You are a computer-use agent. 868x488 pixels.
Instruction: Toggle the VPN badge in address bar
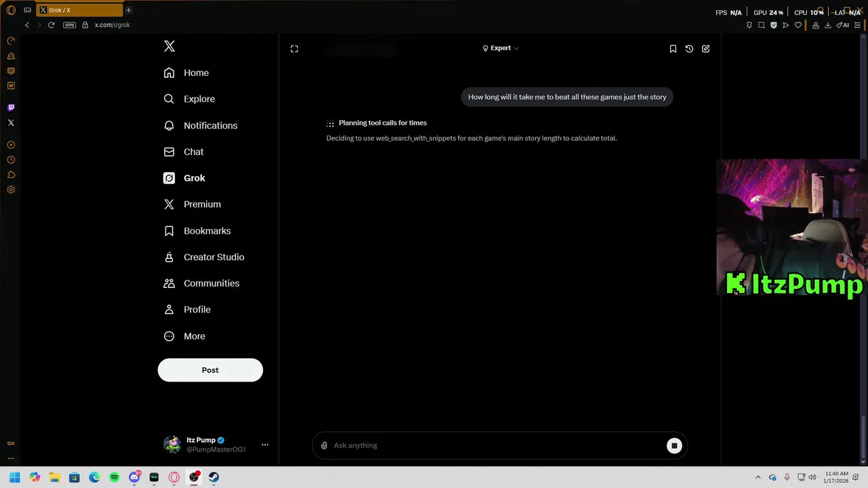tap(69, 25)
